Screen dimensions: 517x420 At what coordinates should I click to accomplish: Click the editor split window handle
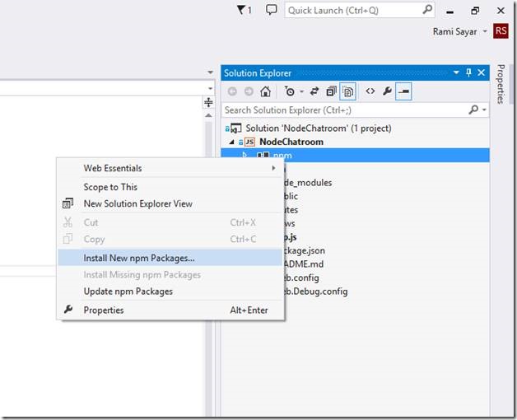pos(208,102)
